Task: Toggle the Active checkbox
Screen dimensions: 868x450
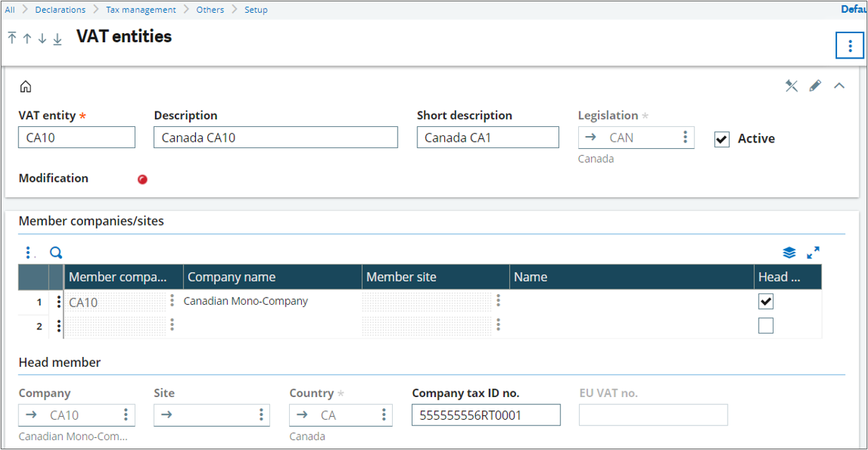Action: click(x=721, y=139)
